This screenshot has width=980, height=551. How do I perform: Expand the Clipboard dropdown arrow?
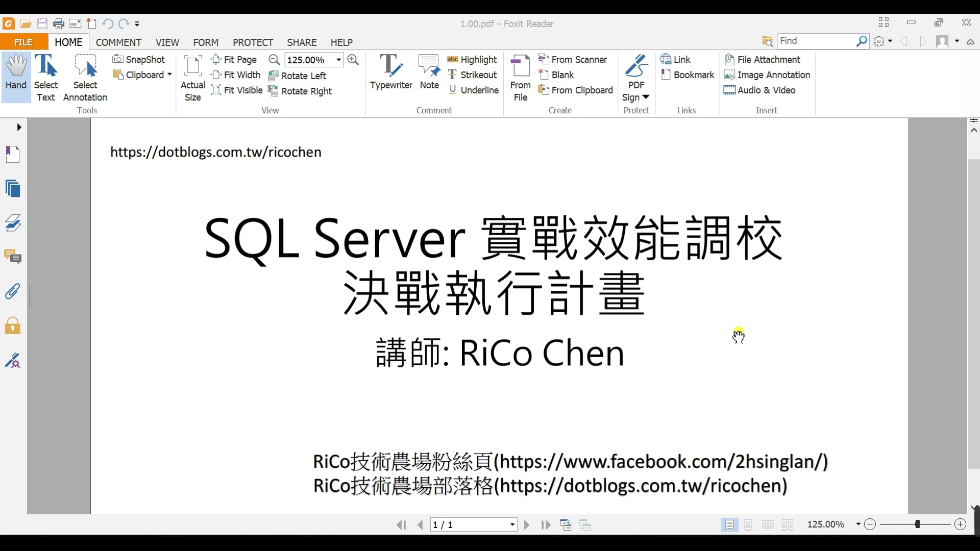pos(169,74)
